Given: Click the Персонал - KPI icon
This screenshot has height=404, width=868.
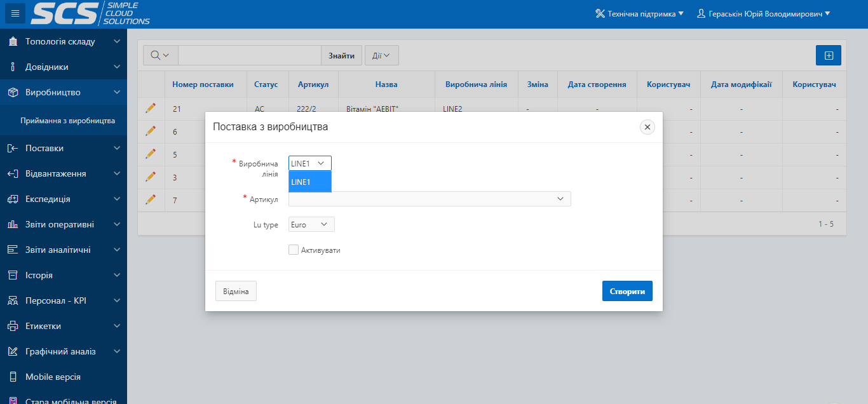Looking at the screenshot, I should tap(13, 300).
